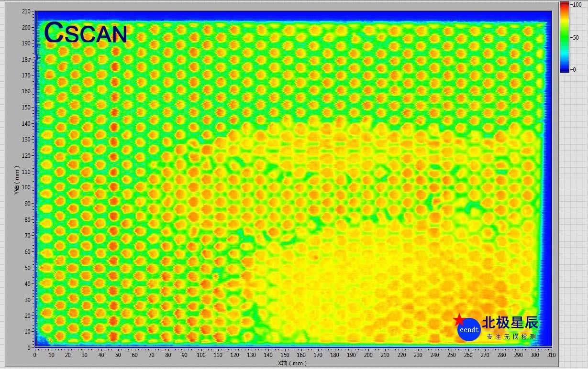The image size is (588, 369).
Task: Select the 310 tick on X axis
Action: pyautogui.click(x=552, y=355)
